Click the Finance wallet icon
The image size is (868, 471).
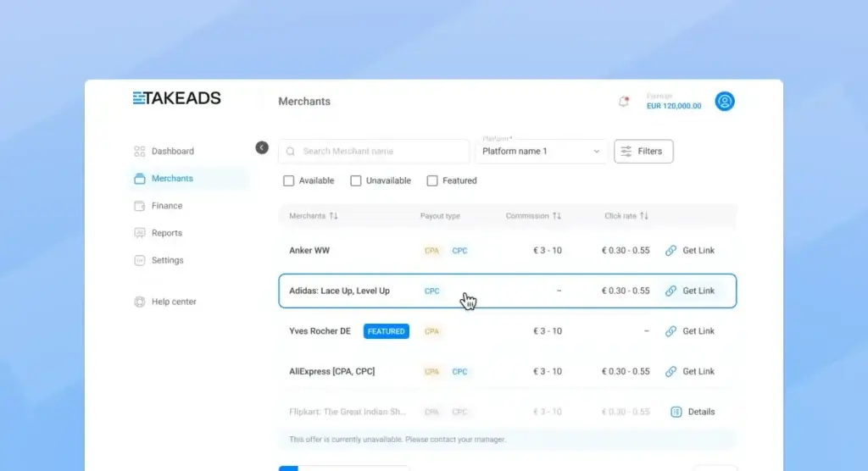[x=140, y=205]
